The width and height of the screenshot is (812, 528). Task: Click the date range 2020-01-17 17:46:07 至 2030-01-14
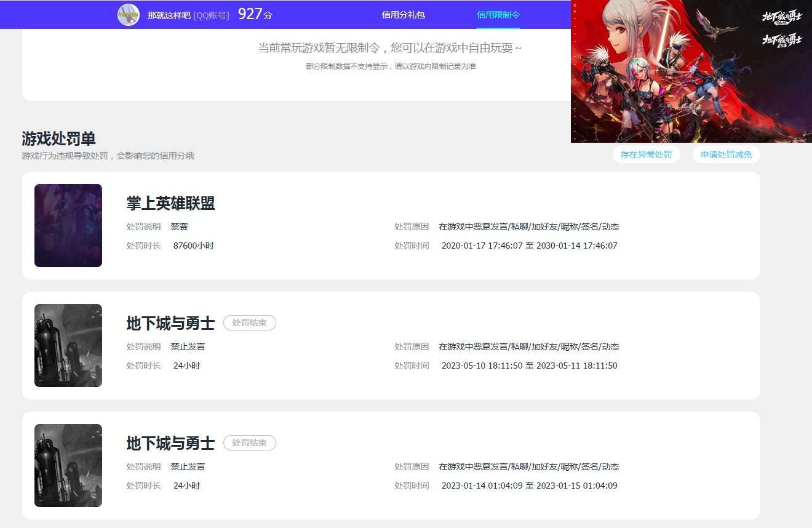click(x=529, y=246)
